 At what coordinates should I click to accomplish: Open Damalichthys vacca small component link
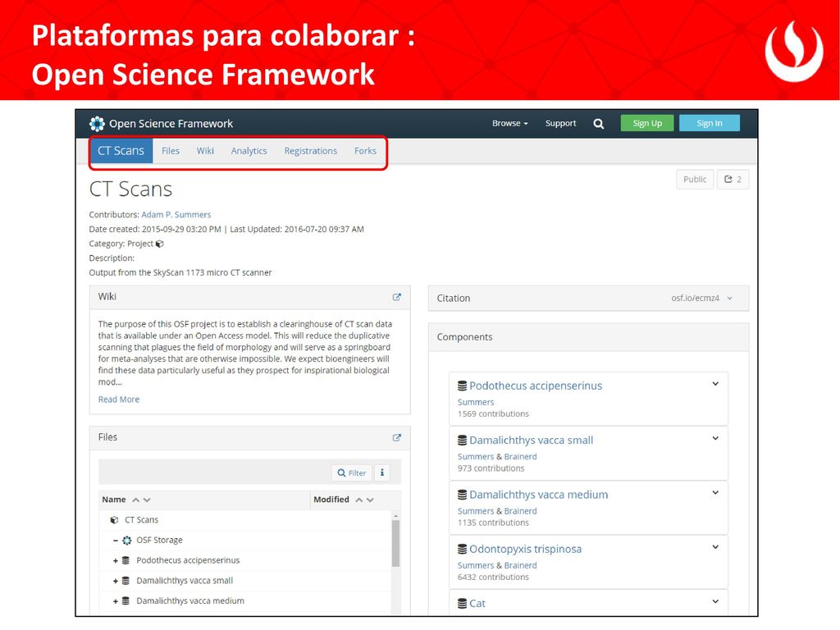532,441
